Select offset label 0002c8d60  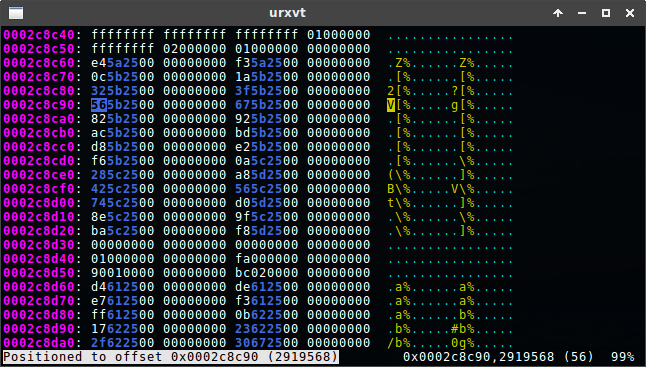39,287
